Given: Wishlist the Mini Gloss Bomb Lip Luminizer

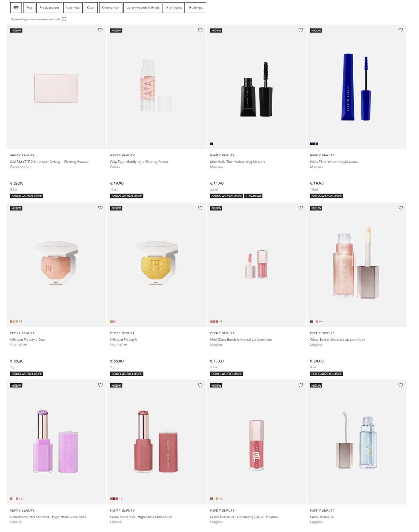Looking at the screenshot, I should pos(300,208).
